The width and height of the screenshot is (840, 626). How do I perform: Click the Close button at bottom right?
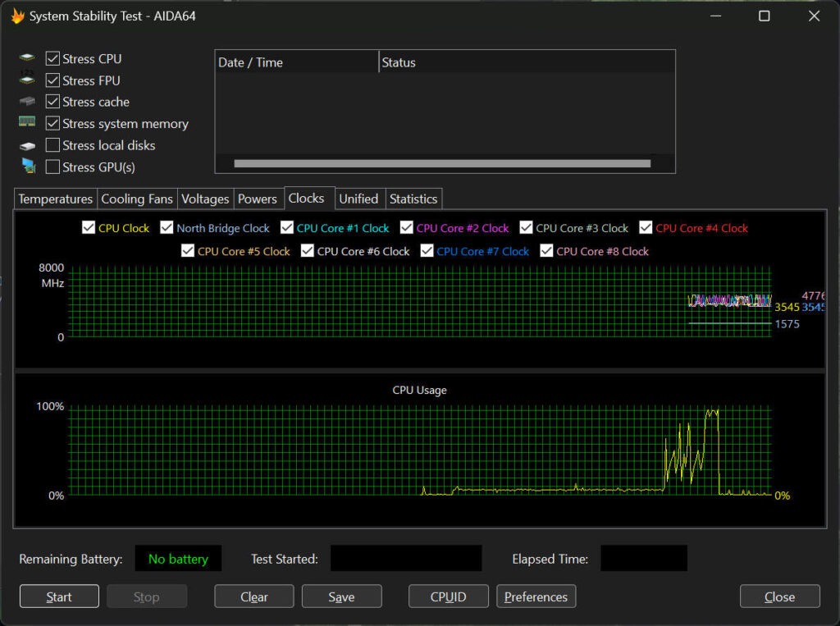coord(779,596)
